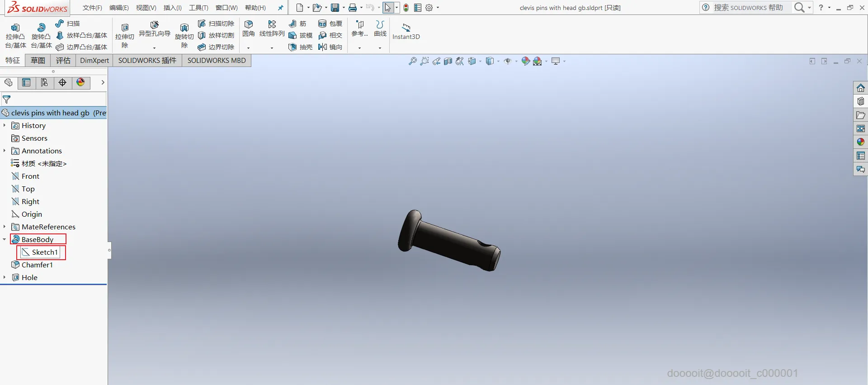
Task: Open the Appearances color ball in task pane
Action: (x=860, y=142)
